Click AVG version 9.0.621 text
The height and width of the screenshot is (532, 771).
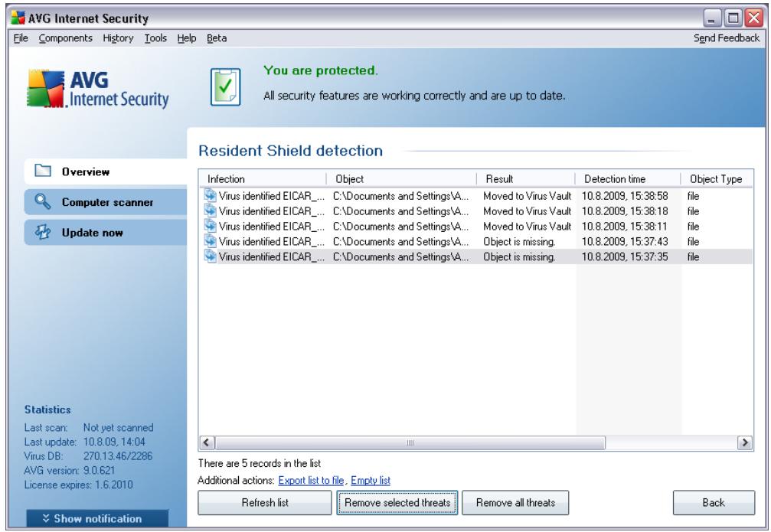point(70,470)
